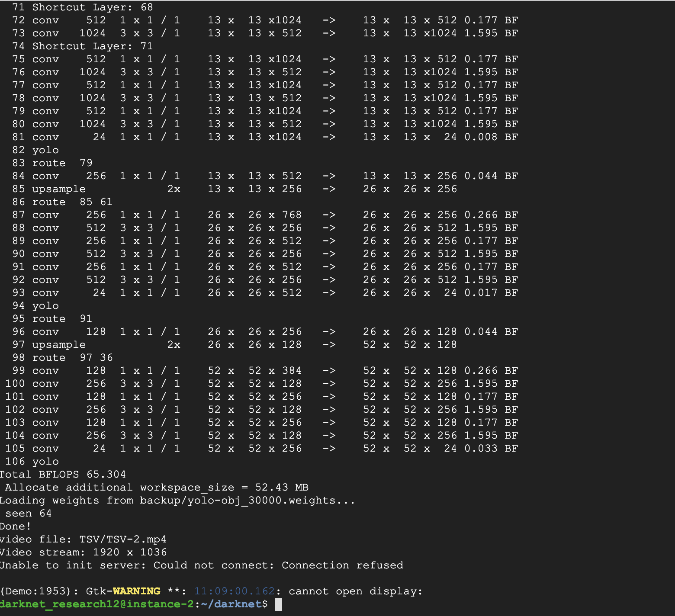Click the '86 route 85 61' line
675x616 pixels.
point(62,202)
